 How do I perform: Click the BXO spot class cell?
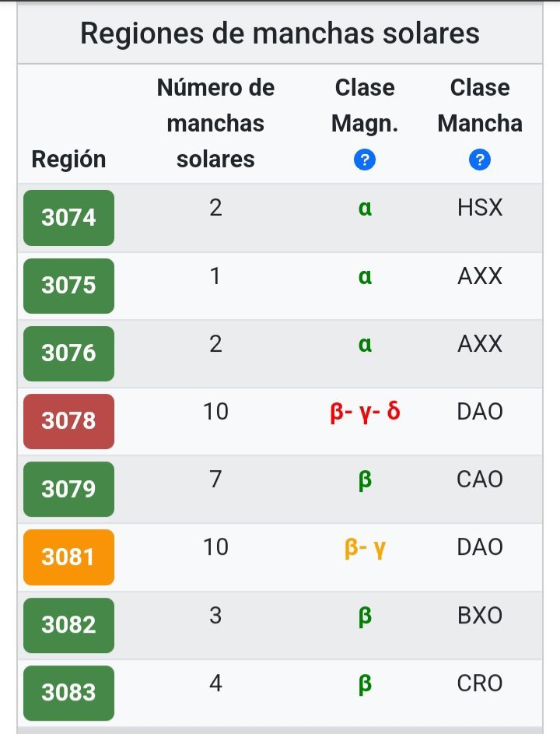[480, 616]
